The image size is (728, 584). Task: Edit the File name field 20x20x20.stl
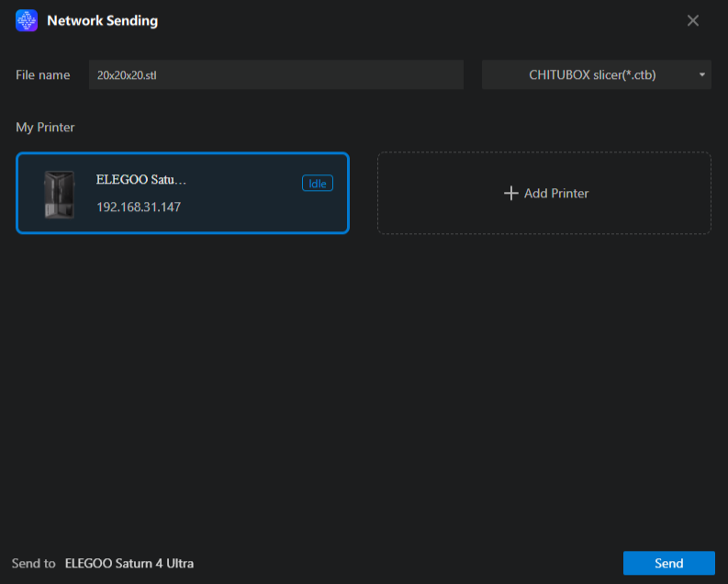pos(275,74)
